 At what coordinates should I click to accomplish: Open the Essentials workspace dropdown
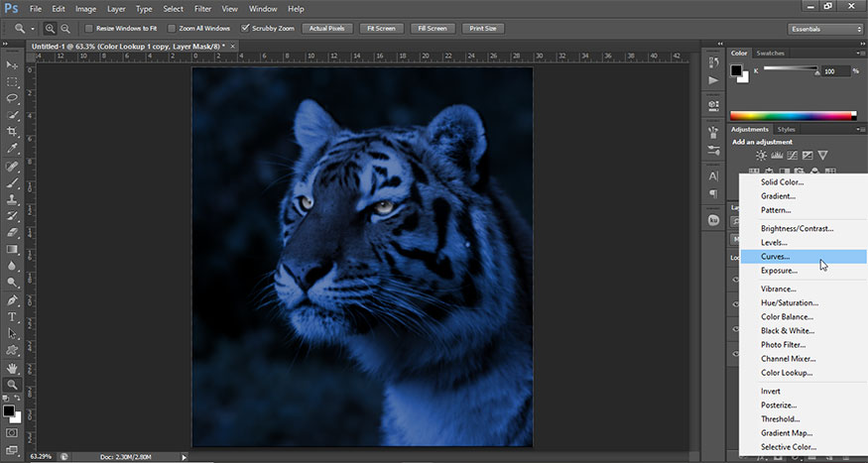coord(824,29)
